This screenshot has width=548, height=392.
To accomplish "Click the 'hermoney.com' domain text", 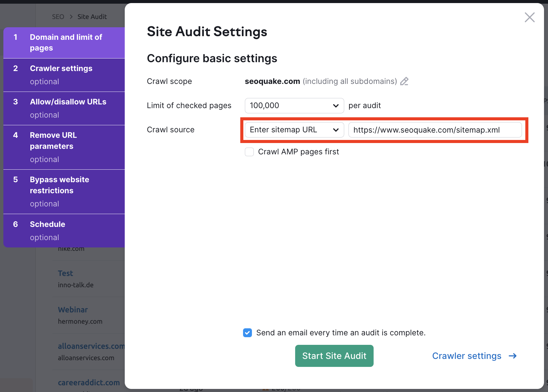I will [x=80, y=322].
